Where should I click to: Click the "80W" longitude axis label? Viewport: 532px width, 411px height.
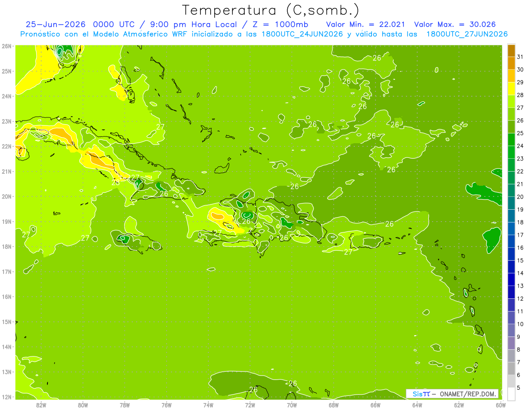[x=83, y=405]
